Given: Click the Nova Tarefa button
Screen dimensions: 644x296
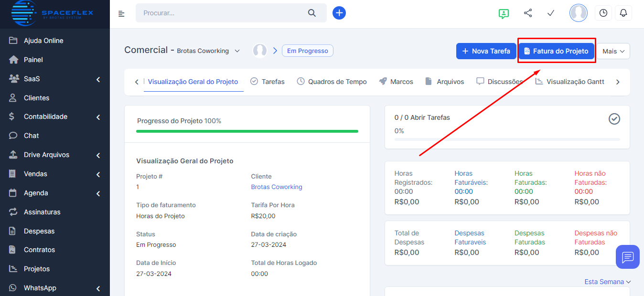Looking at the screenshot, I should (x=486, y=51).
